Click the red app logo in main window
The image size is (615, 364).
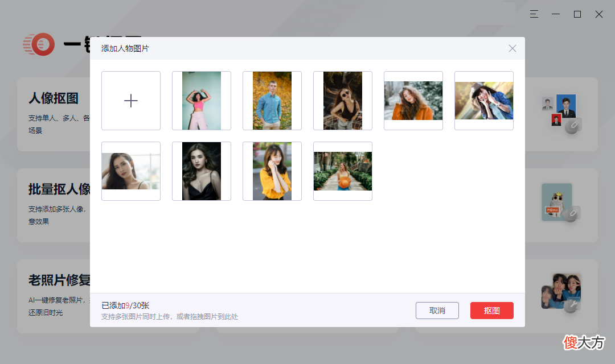click(x=39, y=44)
